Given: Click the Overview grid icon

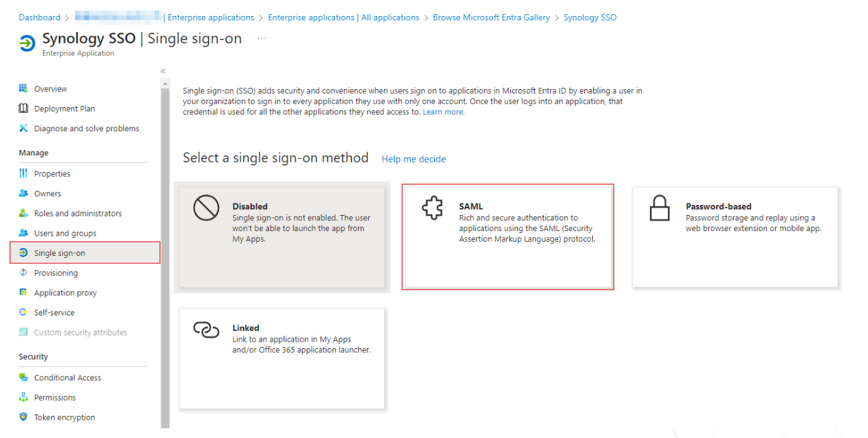Looking at the screenshot, I should [x=23, y=88].
